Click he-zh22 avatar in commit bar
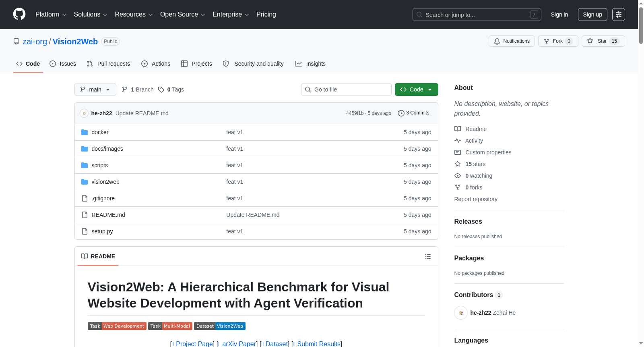Viewport: 644px width, 347px height. (x=84, y=113)
